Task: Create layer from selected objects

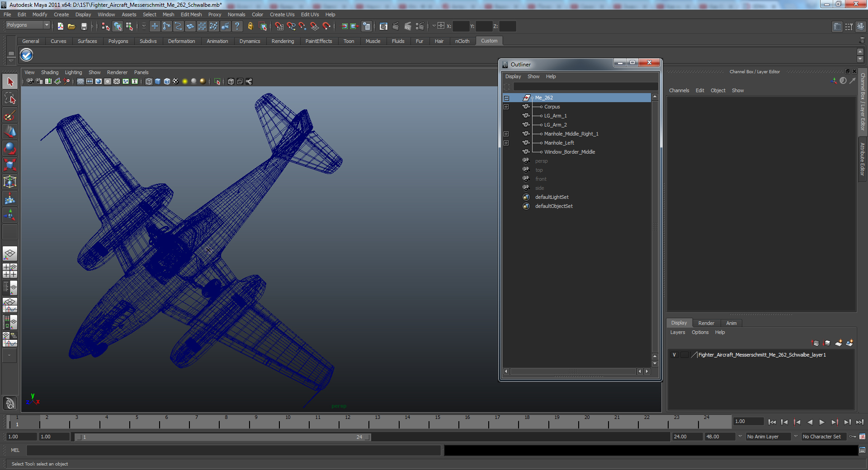Action: pyautogui.click(x=849, y=343)
